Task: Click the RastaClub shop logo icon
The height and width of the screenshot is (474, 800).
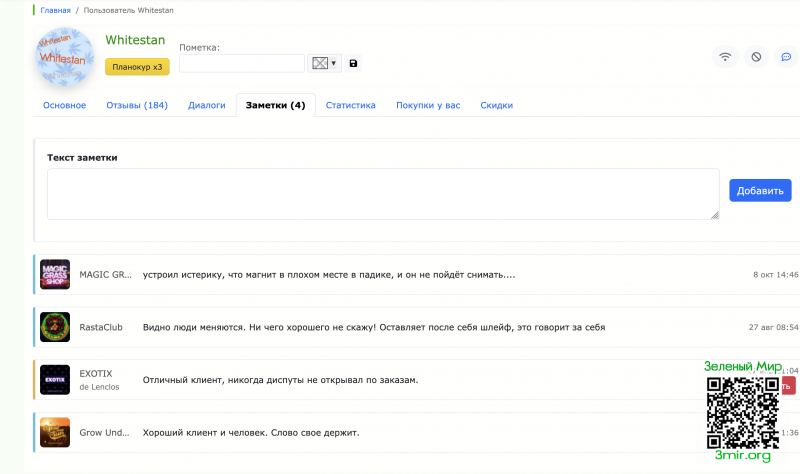Action: pyautogui.click(x=55, y=327)
